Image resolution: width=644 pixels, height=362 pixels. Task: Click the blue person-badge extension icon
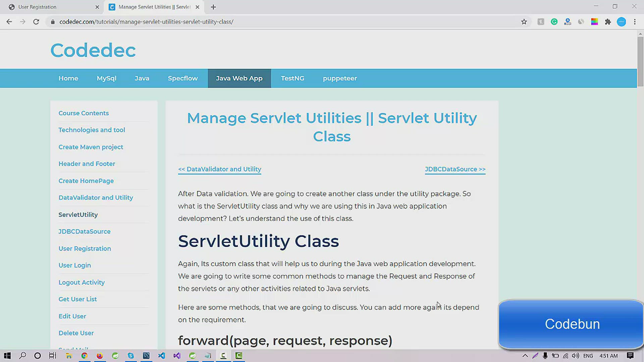click(568, 22)
